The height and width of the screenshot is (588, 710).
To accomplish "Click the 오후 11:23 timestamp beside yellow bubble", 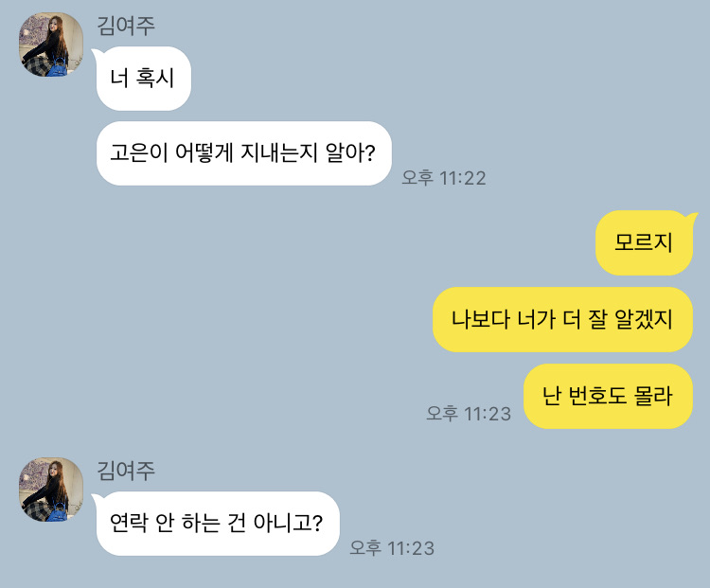I will [x=469, y=413].
